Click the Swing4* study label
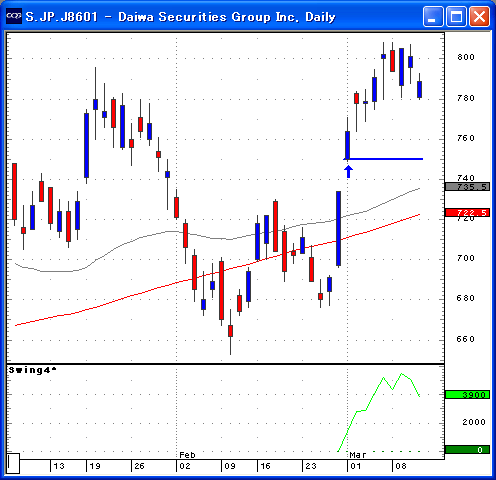The width and height of the screenshot is (496, 480). click(x=32, y=370)
